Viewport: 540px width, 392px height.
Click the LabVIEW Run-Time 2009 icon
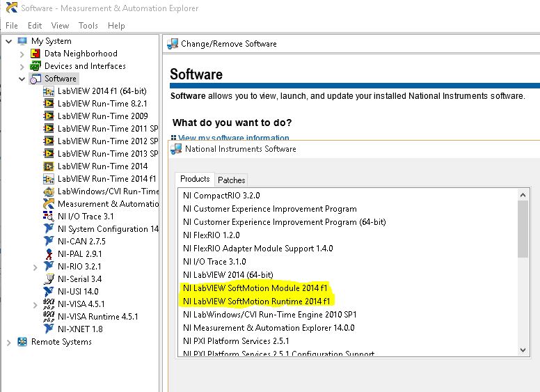49,116
